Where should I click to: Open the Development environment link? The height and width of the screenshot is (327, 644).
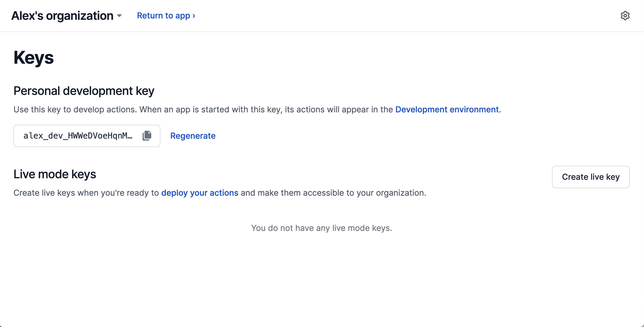[x=447, y=109]
